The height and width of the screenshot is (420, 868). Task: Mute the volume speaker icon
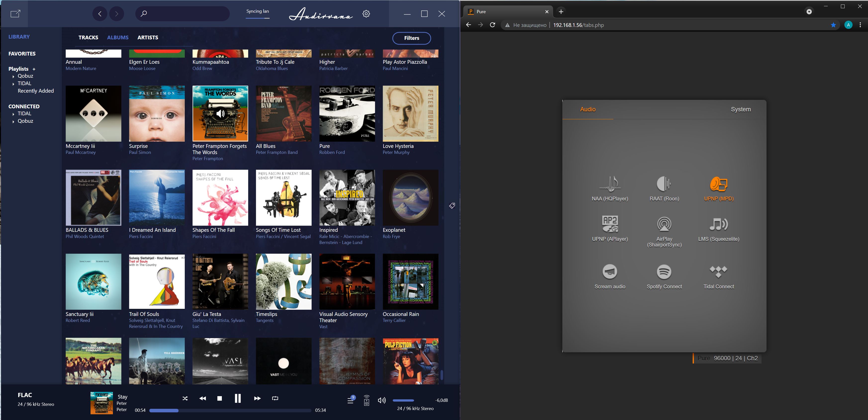pos(382,400)
